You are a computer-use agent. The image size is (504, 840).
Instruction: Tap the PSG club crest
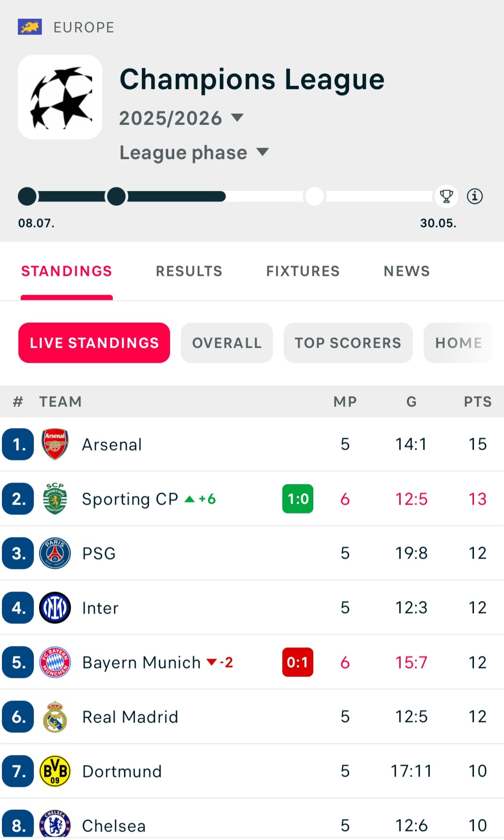(55, 553)
